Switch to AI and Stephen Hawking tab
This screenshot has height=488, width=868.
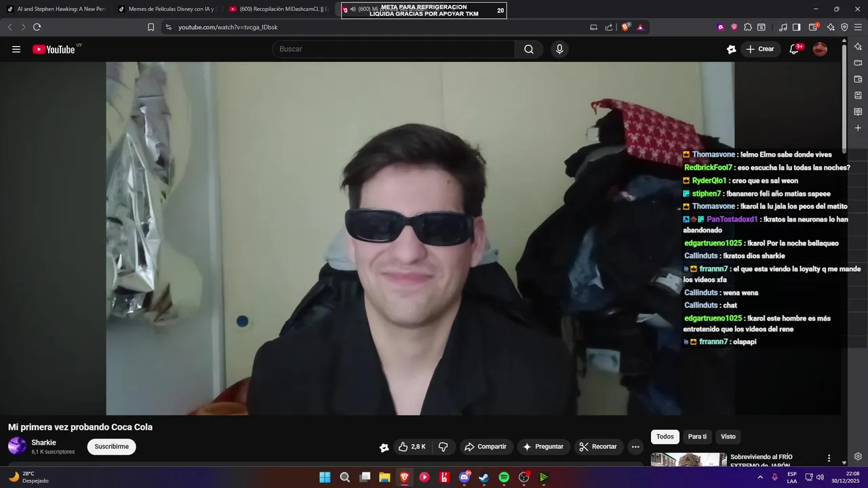(x=56, y=9)
